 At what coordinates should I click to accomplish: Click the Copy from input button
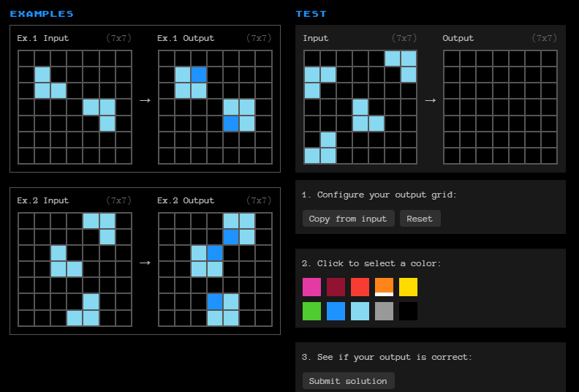[348, 219]
